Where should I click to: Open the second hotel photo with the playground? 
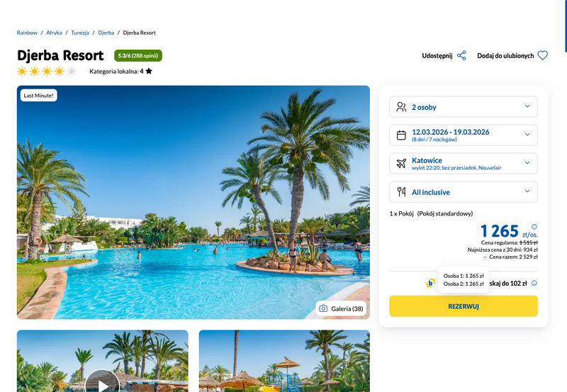(x=284, y=361)
